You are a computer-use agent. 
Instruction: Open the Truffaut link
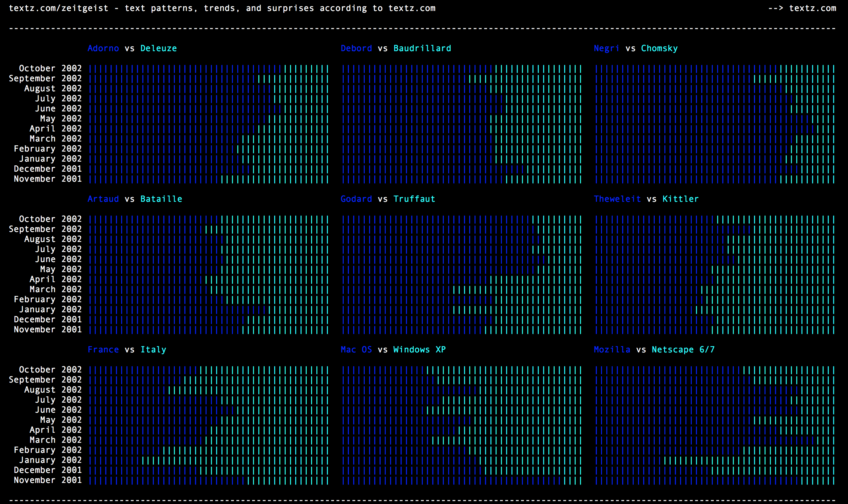[x=414, y=199]
